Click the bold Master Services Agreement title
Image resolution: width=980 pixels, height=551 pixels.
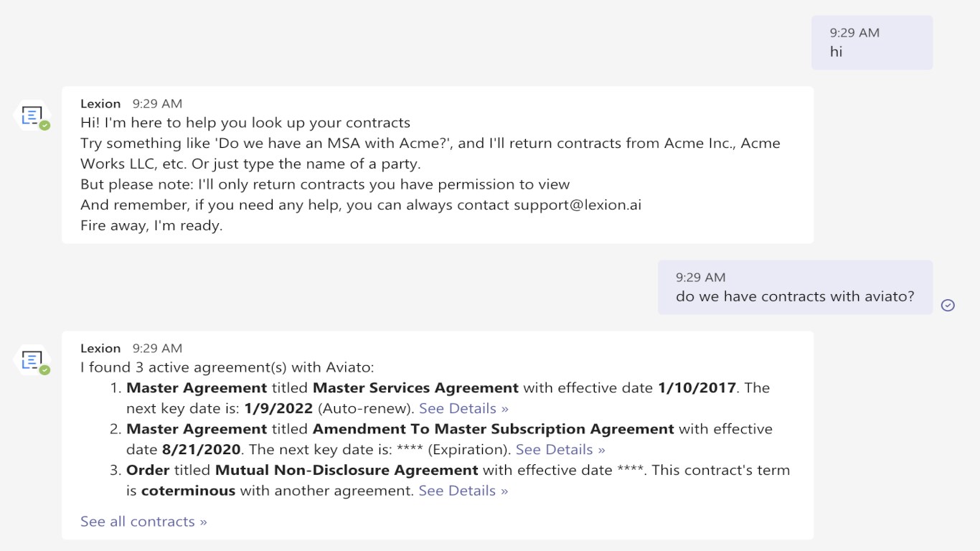point(415,388)
